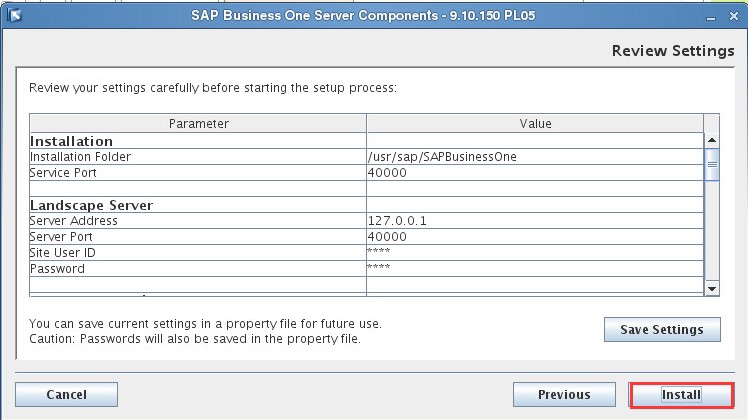Select the 127.0.0.1 value cell

tap(535, 220)
